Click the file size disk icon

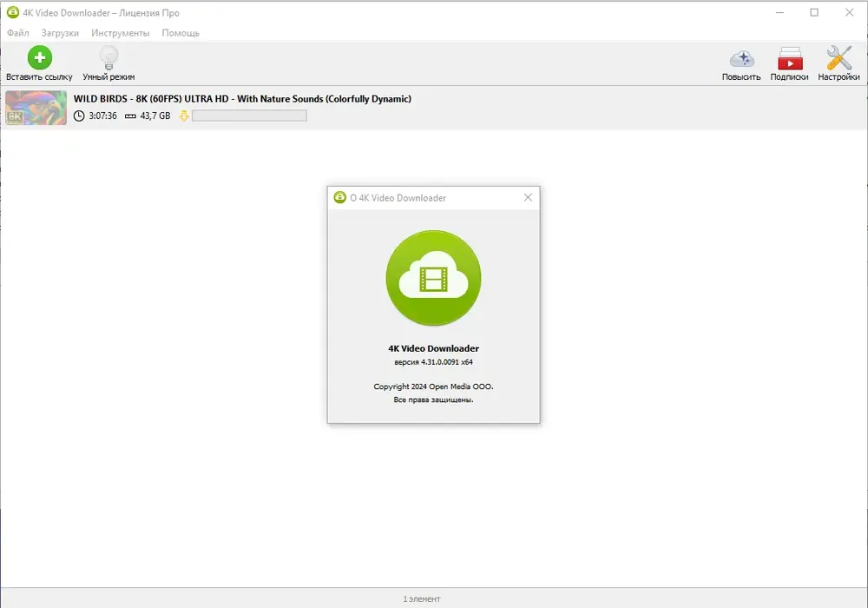130,116
